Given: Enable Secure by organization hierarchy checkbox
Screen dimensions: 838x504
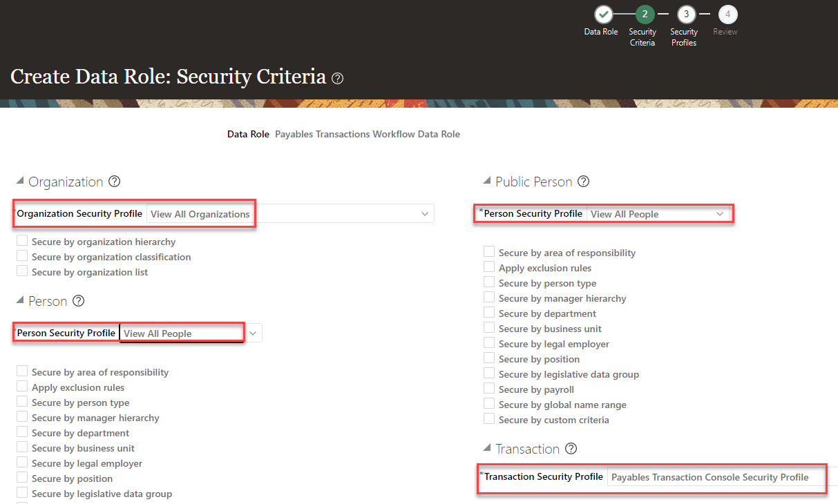Looking at the screenshot, I should (x=23, y=241).
